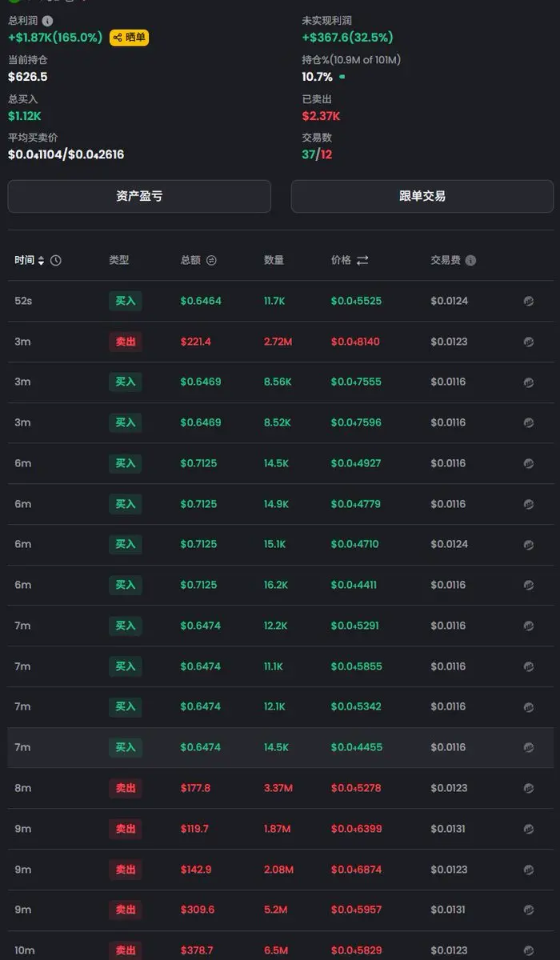Open explorer link for $309.6 sell row
Screen dimensions: 560x960
528,910
